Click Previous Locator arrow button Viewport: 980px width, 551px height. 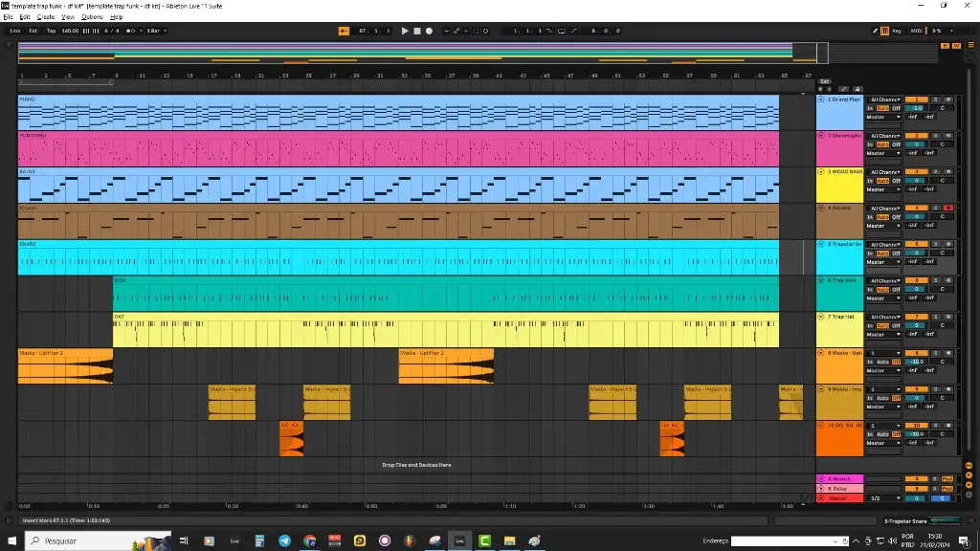820,89
